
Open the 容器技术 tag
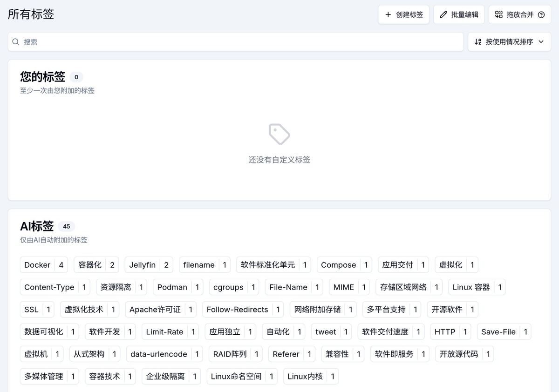click(x=110, y=377)
